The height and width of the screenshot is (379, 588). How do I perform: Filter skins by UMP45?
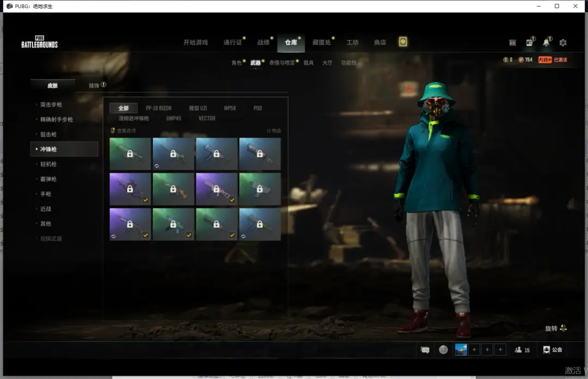tap(174, 119)
